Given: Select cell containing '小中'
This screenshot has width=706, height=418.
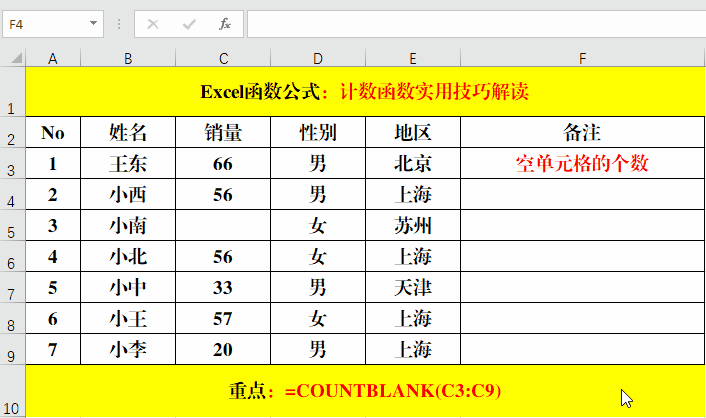Looking at the screenshot, I should tap(128, 287).
